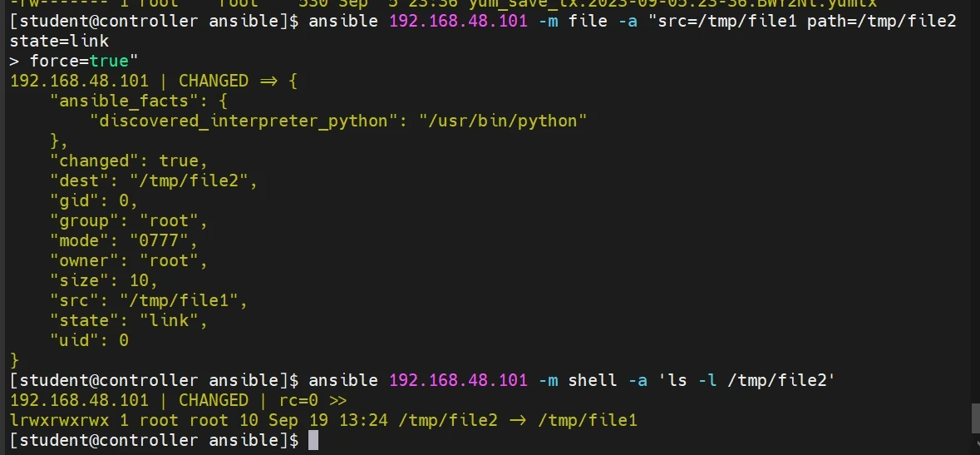
Task: Click the "uid": 0 line
Action: tap(88, 340)
